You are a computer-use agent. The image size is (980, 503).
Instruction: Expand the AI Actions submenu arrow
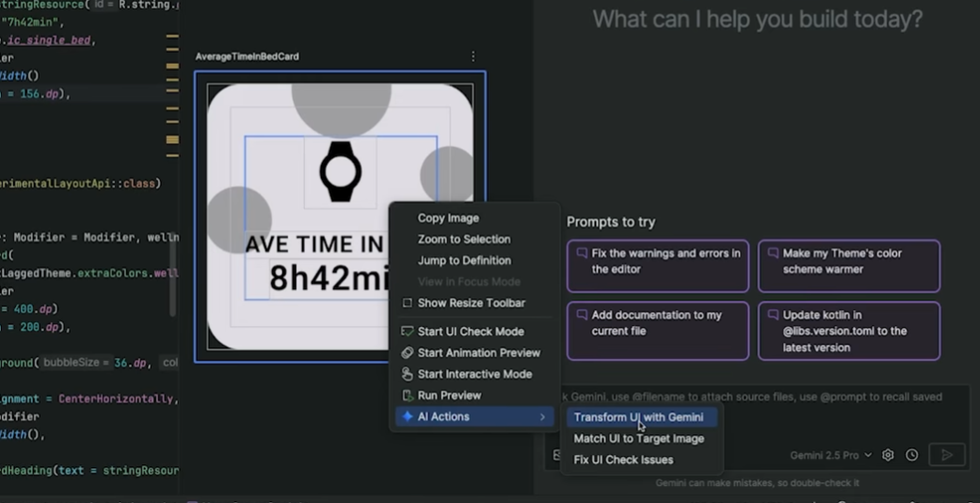pyautogui.click(x=542, y=416)
